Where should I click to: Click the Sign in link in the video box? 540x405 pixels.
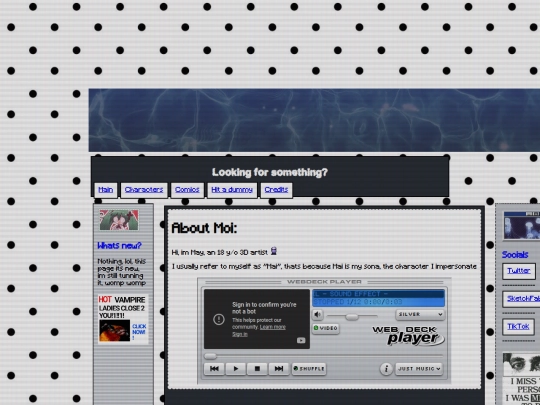coord(240,334)
